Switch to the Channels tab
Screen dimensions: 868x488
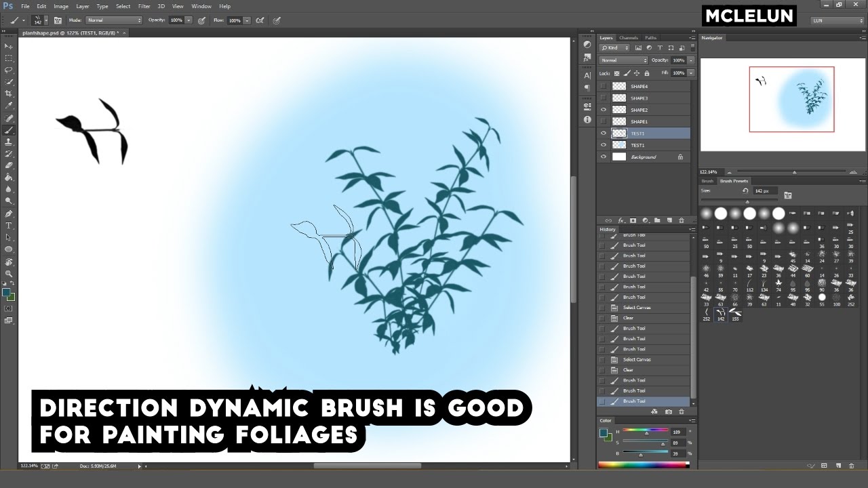pyautogui.click(x=629, y=38)
